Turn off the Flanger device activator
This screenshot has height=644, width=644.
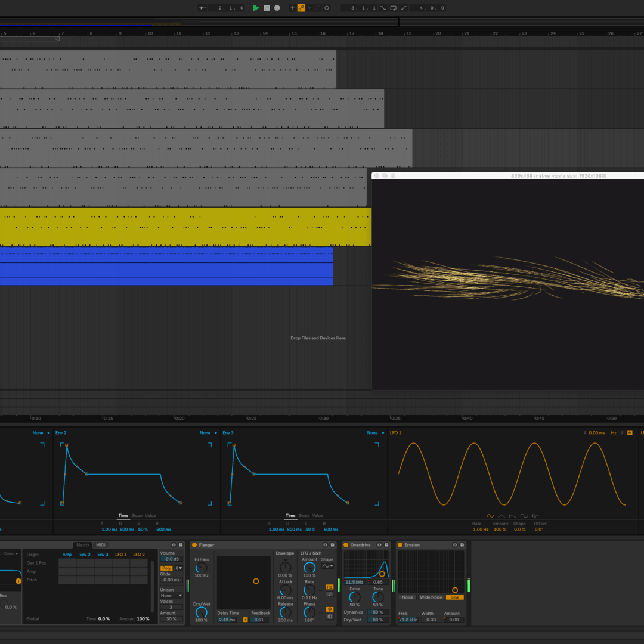click(194, 545)
